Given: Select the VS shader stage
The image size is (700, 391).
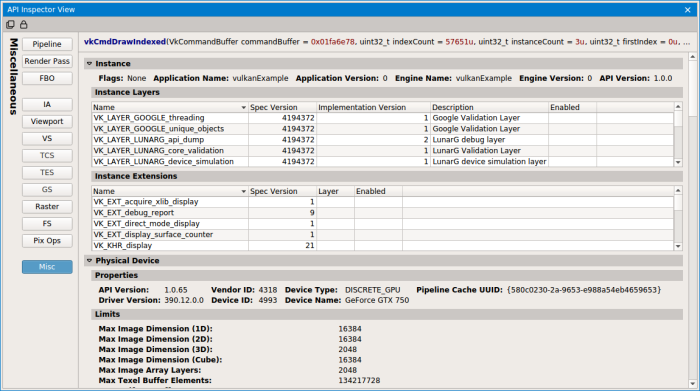Looking at the screenshot, I should tap(47, 138).
